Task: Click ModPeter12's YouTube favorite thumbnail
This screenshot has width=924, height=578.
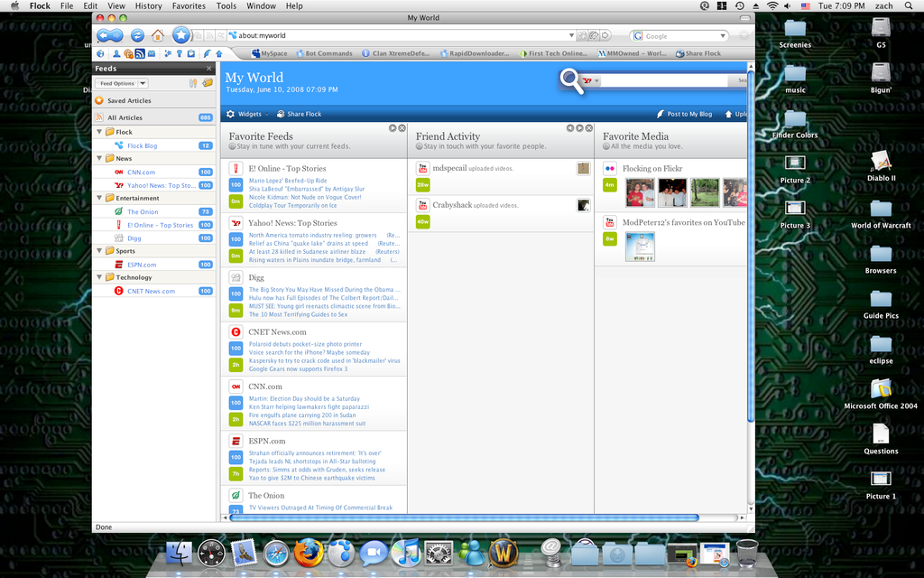Action: (x=640, y=247)
